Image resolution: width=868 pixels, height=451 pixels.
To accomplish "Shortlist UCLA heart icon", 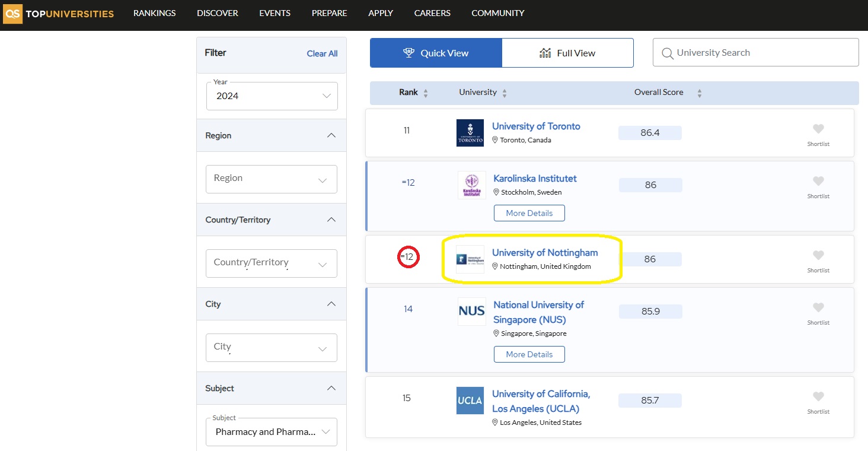I will pos(818,396).
